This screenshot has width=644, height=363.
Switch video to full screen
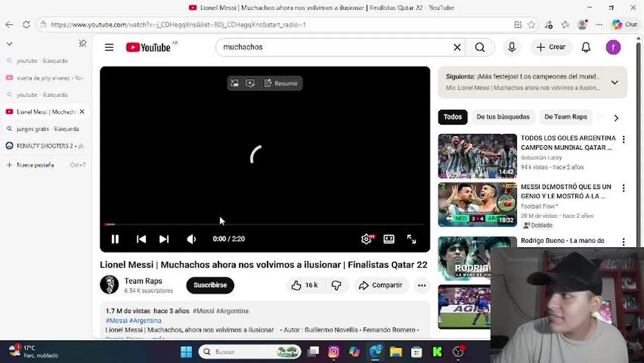[x=411, y=239]
